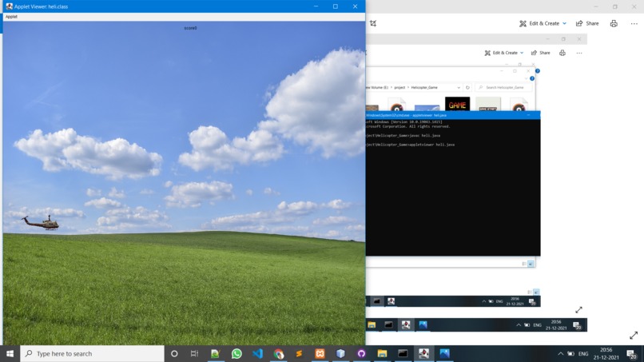
Task: Open the 3D cube app on the taskbar
Action: point(340,353)
